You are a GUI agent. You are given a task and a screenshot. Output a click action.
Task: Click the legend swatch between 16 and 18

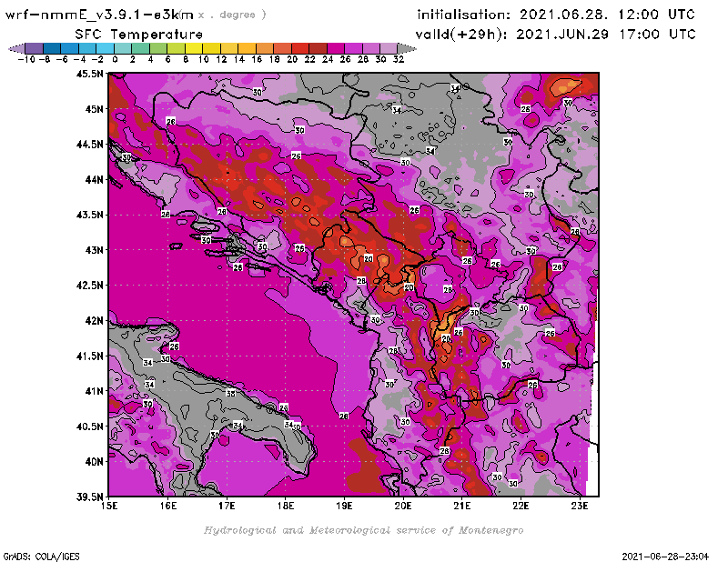coord(265,48)
